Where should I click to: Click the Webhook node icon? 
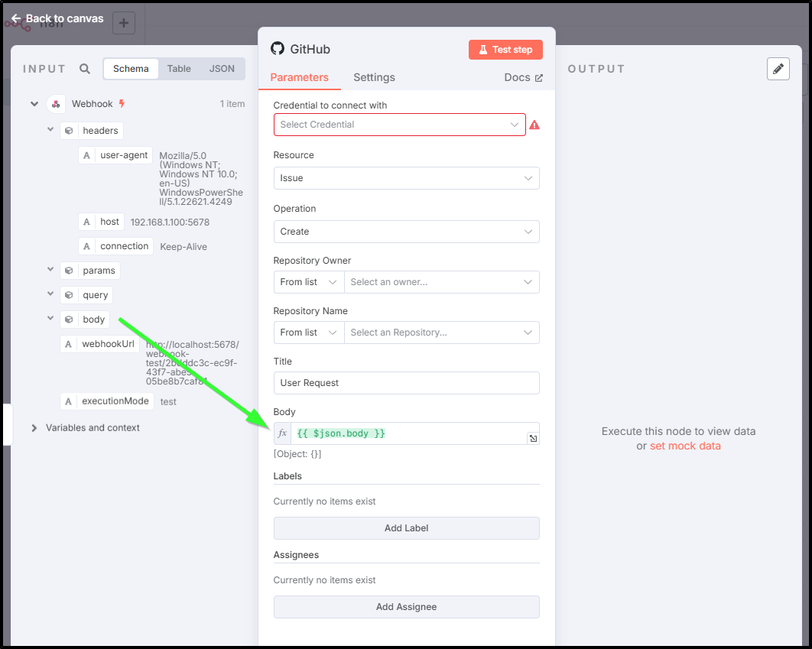pyautogui.click(x=56, y=103)
